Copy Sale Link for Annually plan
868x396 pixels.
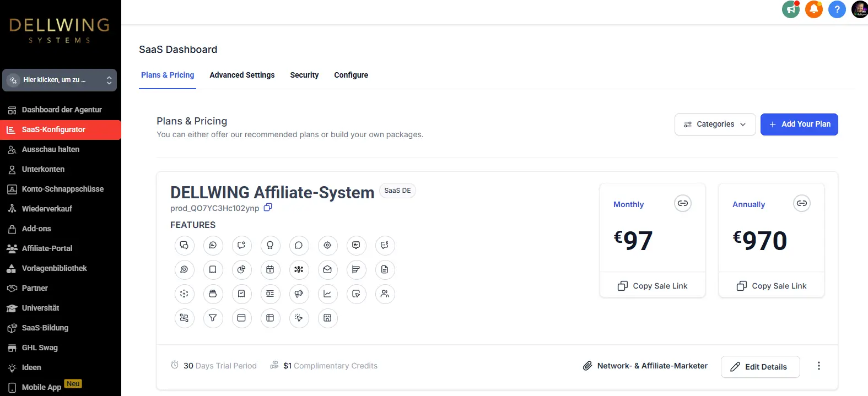[772, 286]
